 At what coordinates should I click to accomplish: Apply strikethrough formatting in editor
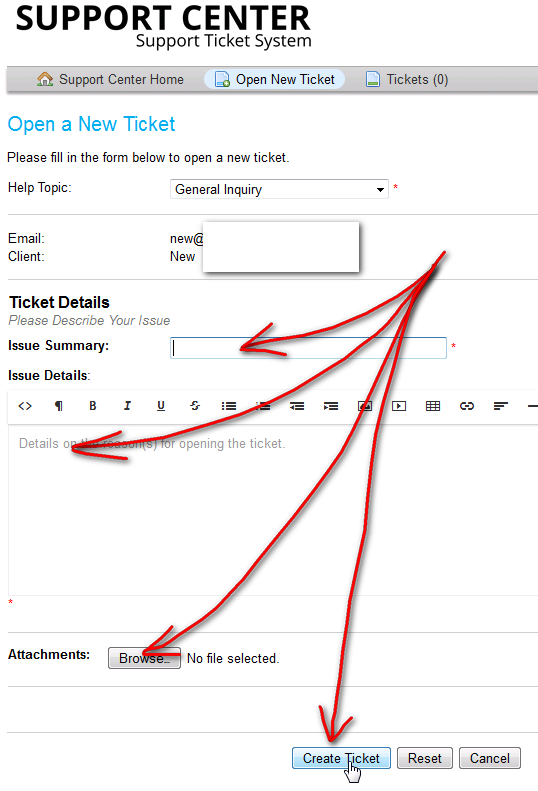pos(195,406)
